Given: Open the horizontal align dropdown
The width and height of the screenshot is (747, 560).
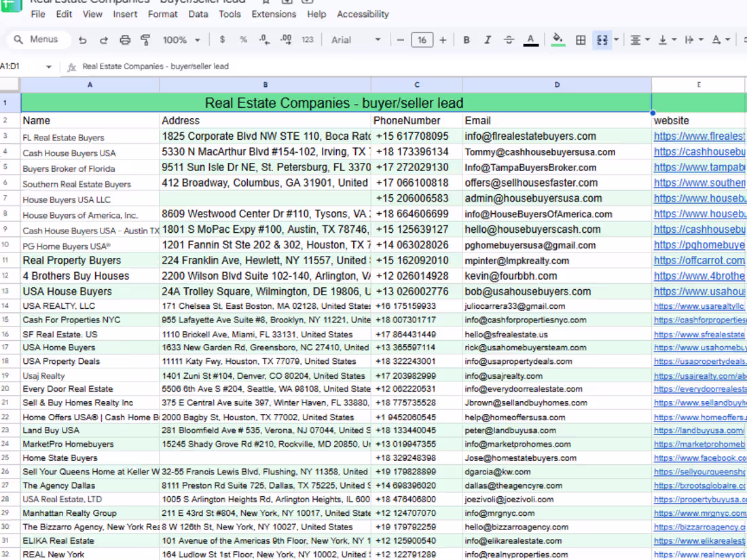Looking at the screenshot, I should 640,41.
